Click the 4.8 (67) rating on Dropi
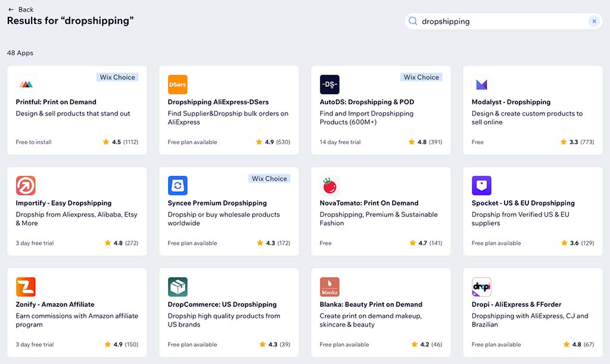 point(578,344)
